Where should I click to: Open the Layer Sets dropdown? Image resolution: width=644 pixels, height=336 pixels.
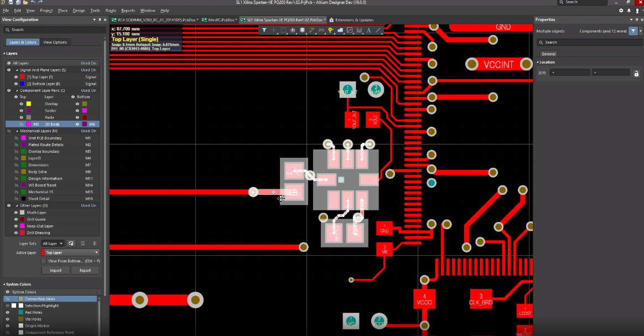pyautogui.click(x=53, y=244)
